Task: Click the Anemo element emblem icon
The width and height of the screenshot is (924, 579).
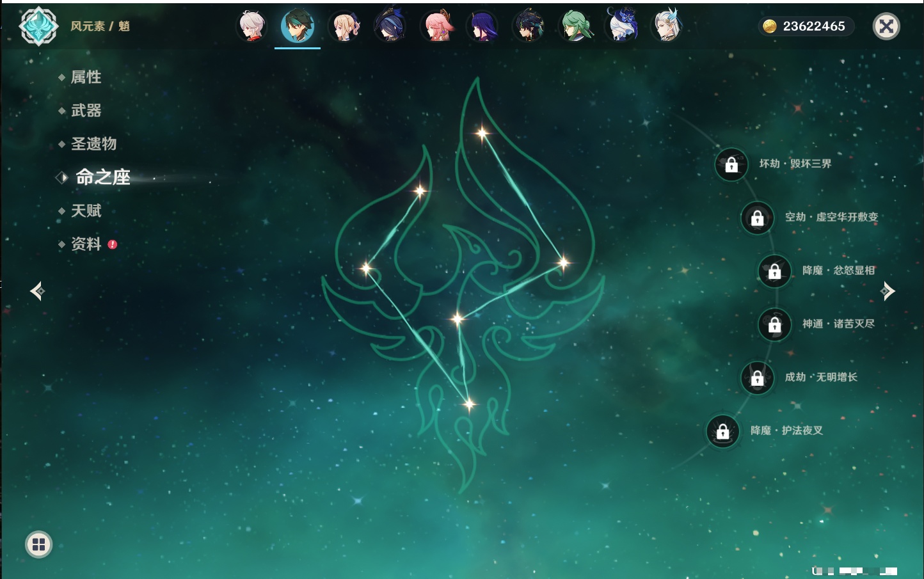Action: click(38, 26)
